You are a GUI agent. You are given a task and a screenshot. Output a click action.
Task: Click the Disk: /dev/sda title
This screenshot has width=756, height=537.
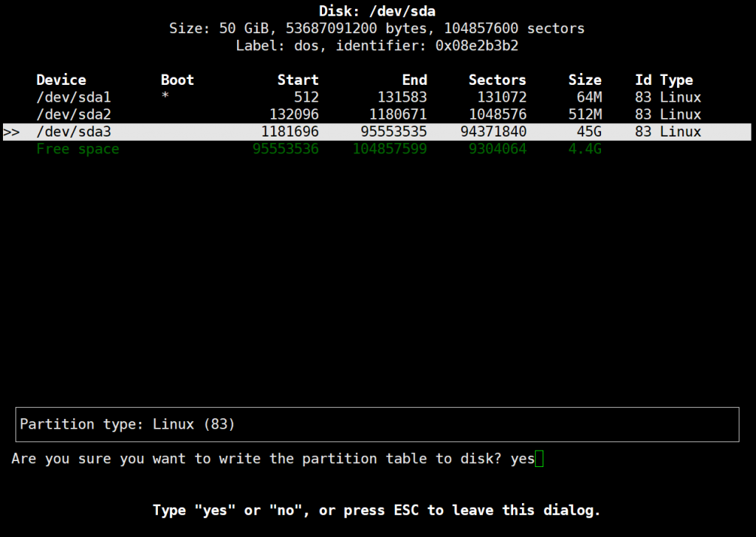point(378,11)
